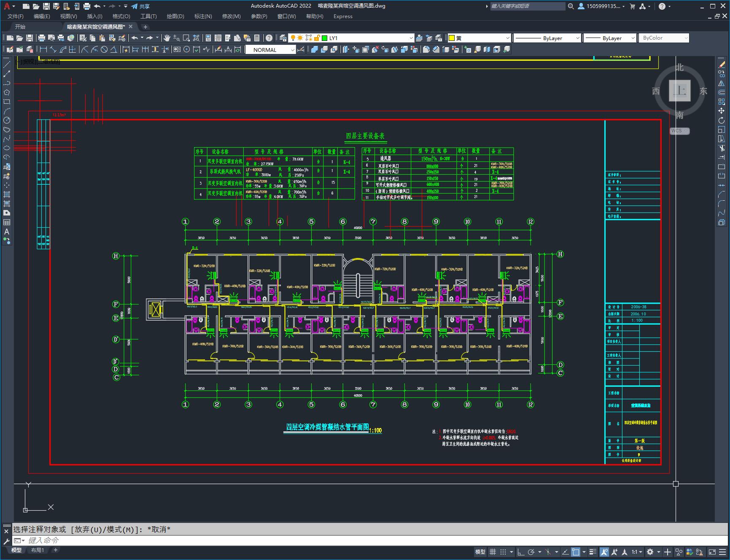The image size is (730, 560).
Task: Select the Linear dimension tool
Action: click(x=43, y=50)
